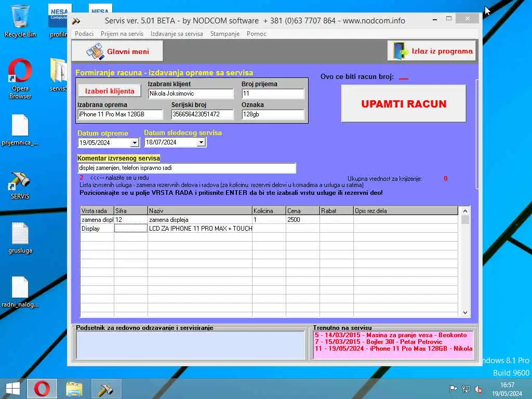
Task: Click the Sifra column header
Action: pos(130,211)
